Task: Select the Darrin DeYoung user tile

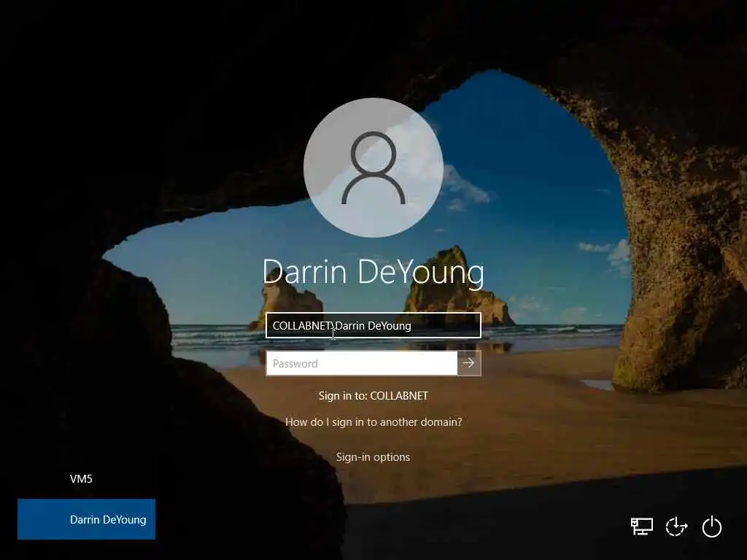Action: pyautogui.click(x=86, y=519)
